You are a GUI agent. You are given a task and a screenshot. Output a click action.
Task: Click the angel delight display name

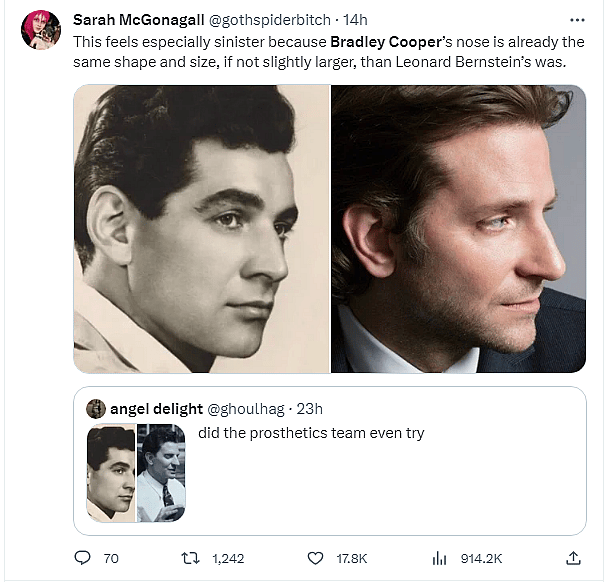[155, 408]
